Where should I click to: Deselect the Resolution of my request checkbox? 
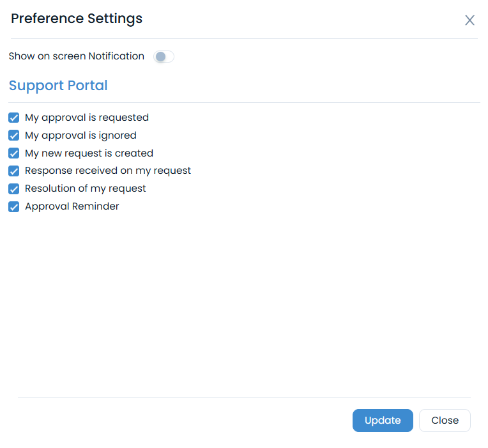point(14,189)
